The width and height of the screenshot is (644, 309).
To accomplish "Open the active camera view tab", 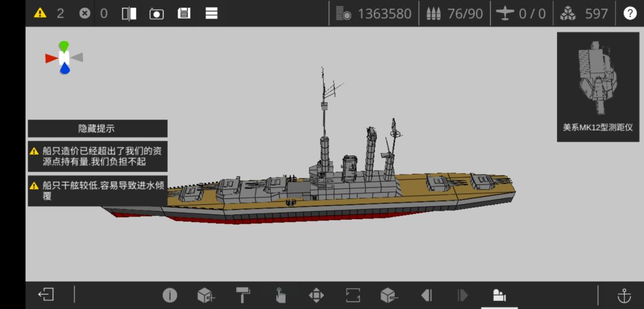I will click(499, 295).
